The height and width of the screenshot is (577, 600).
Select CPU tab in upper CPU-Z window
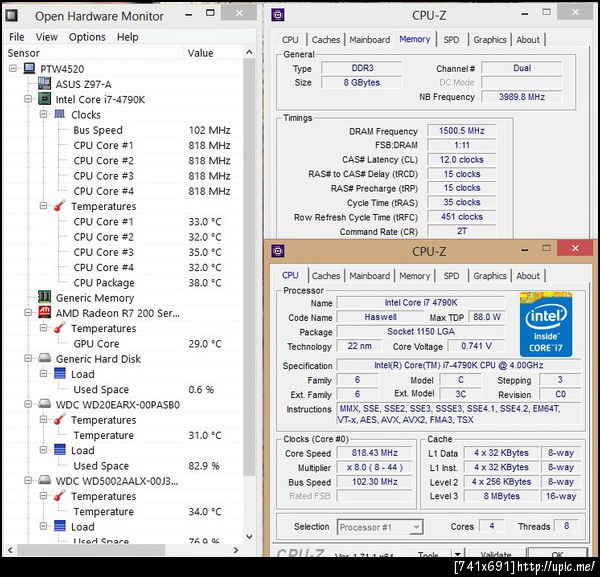(290, 40)
